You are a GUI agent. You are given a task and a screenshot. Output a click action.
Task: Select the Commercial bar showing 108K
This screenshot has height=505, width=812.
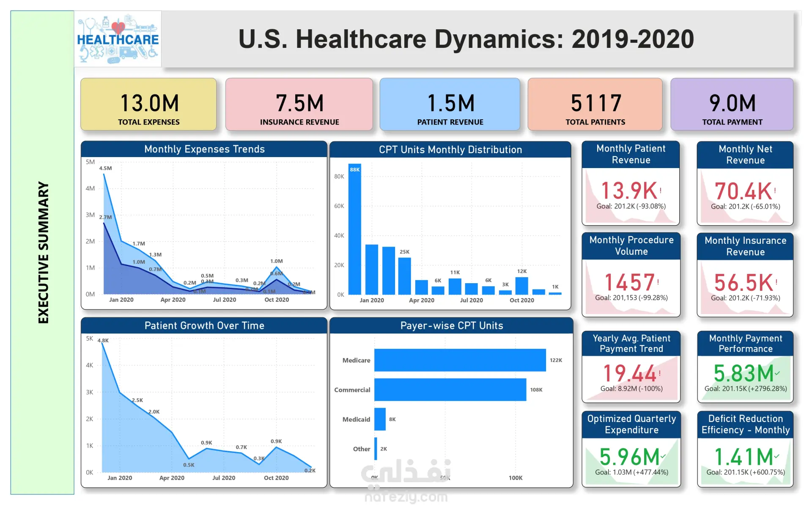click(x=450, y=389)
